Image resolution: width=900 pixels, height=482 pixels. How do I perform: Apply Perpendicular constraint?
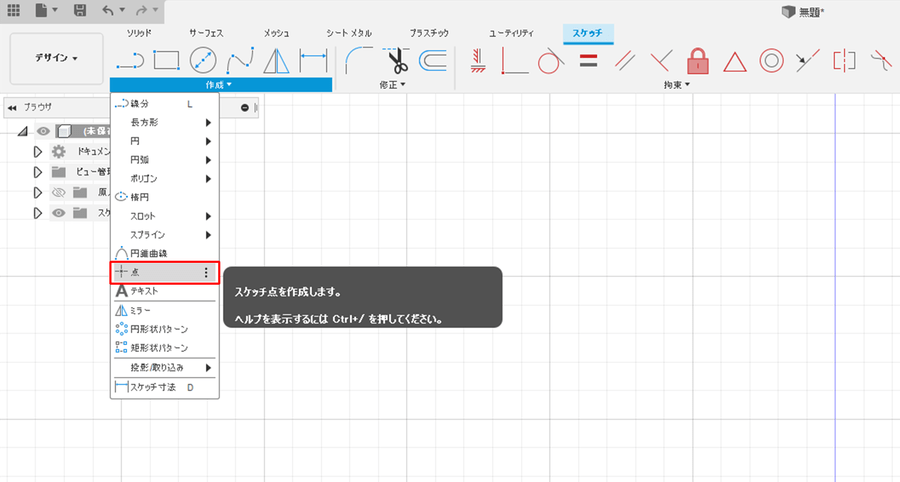pos(661,60)
